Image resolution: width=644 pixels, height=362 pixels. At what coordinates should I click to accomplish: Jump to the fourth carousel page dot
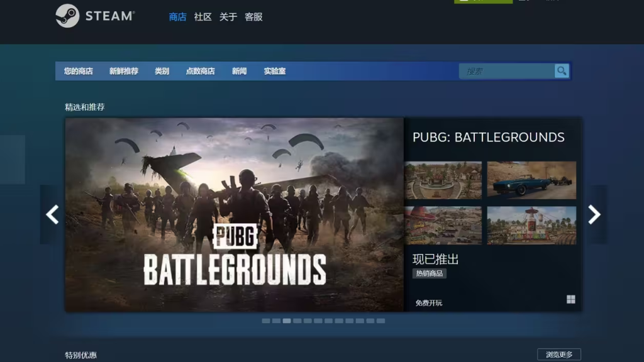point(297,321)
